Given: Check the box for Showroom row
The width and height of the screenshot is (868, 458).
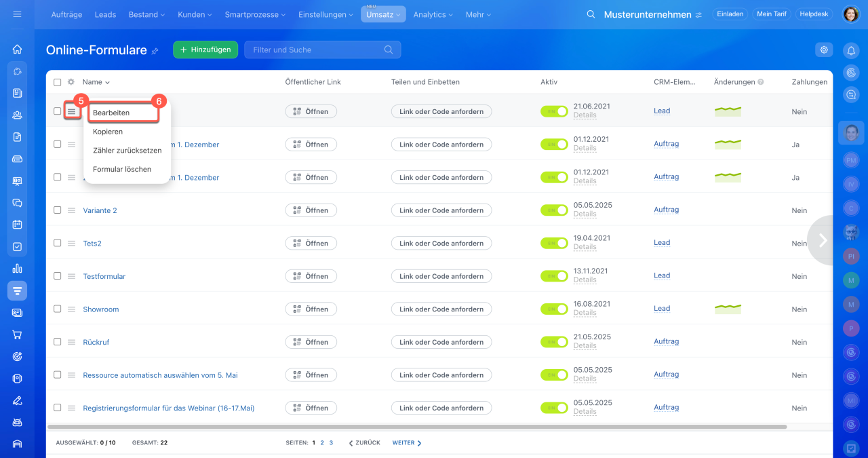Looking at the screenshot, I should pyautogui.click(x=57, y=309).
